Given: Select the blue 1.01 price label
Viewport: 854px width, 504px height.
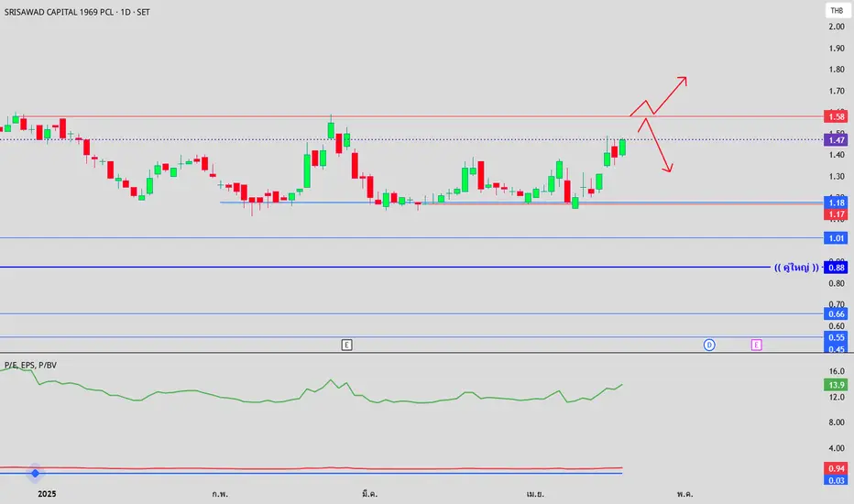Looking at the screenshot, I should [x=836, y=238].
